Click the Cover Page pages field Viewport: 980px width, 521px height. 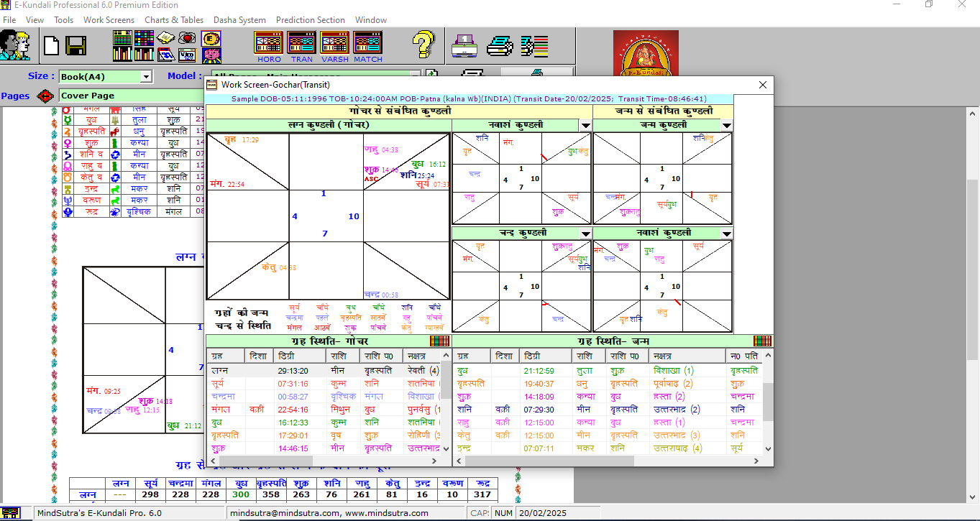click(129, 96)
